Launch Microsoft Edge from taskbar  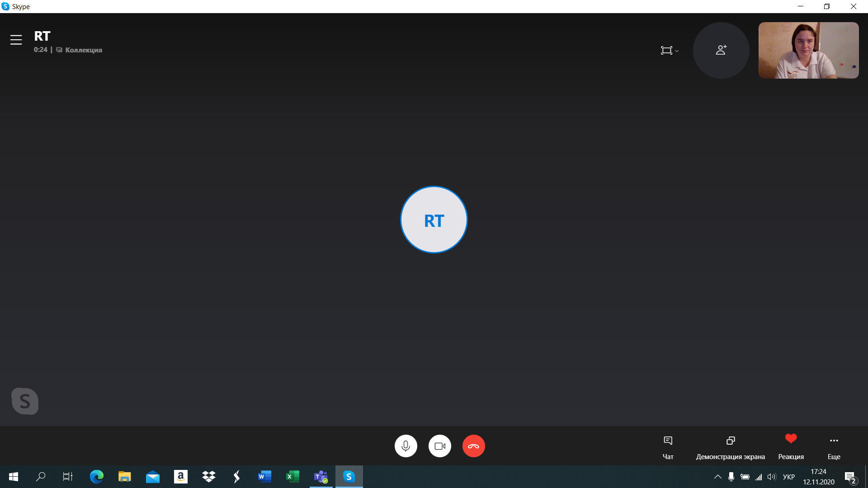(x=96, y=477)
